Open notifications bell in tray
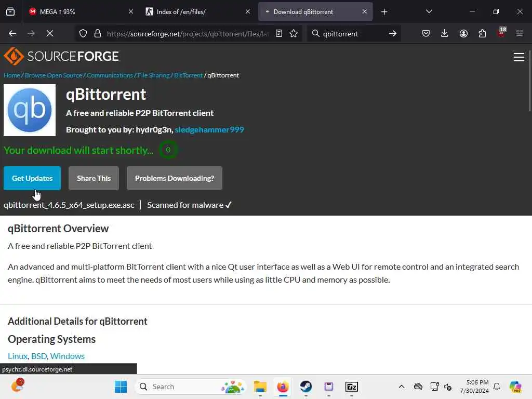532x399 pixels. coord(497,387)
